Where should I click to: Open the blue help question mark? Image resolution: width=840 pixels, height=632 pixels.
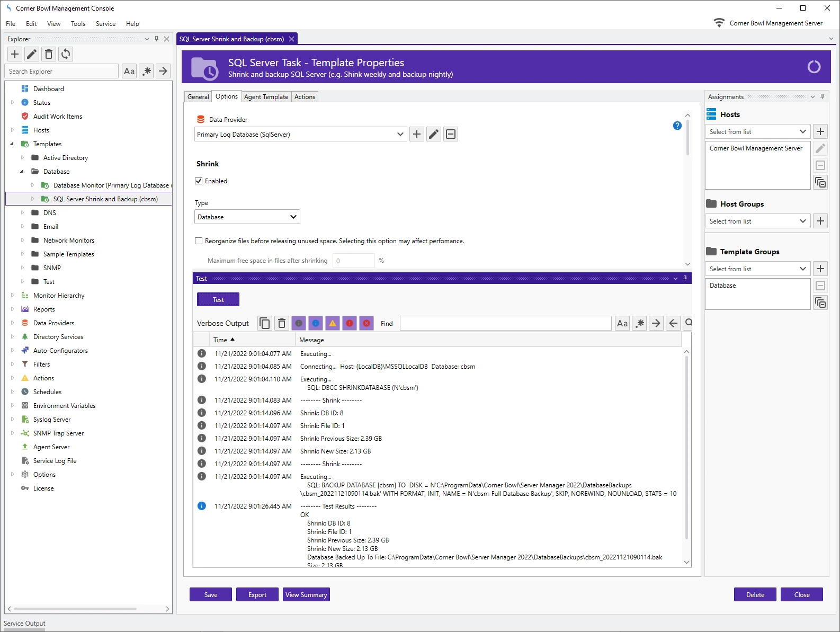point(677,126)
